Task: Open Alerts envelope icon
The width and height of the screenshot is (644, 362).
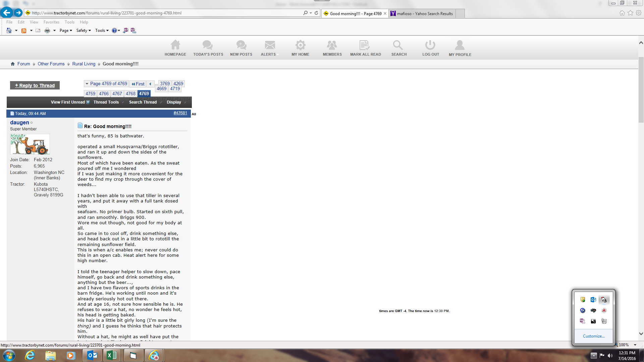Action: point(270,45)
